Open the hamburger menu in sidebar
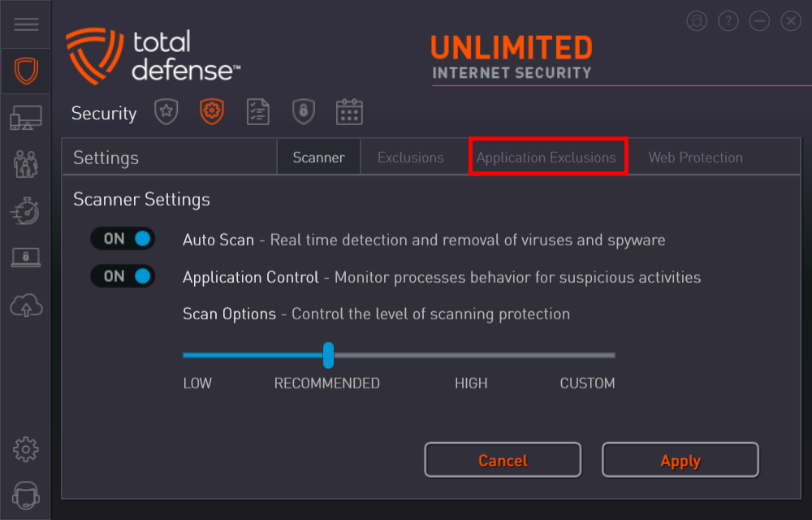812x520 pixels. tap(26, 24)
